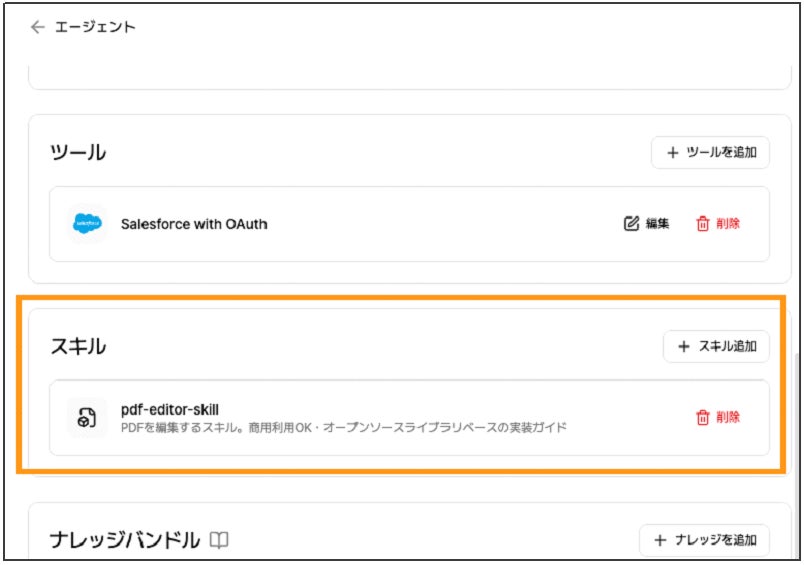Select the 編集 label for Salesforce tool

click(x=657, y=224)
